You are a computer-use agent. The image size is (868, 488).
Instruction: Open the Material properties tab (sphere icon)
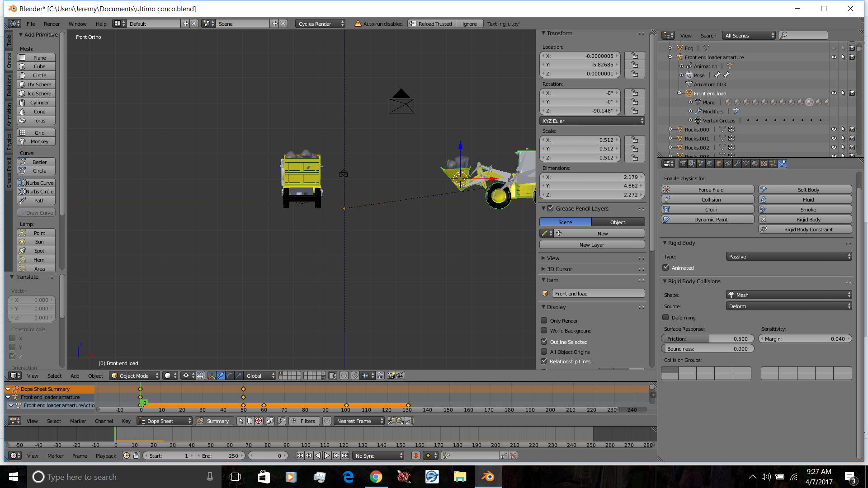point(755,164)
